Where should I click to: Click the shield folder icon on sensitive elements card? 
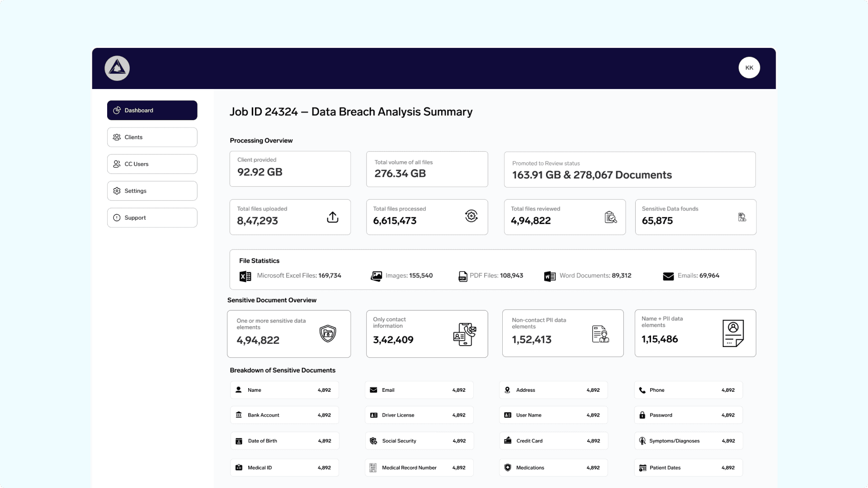click(x=328, y=334)
